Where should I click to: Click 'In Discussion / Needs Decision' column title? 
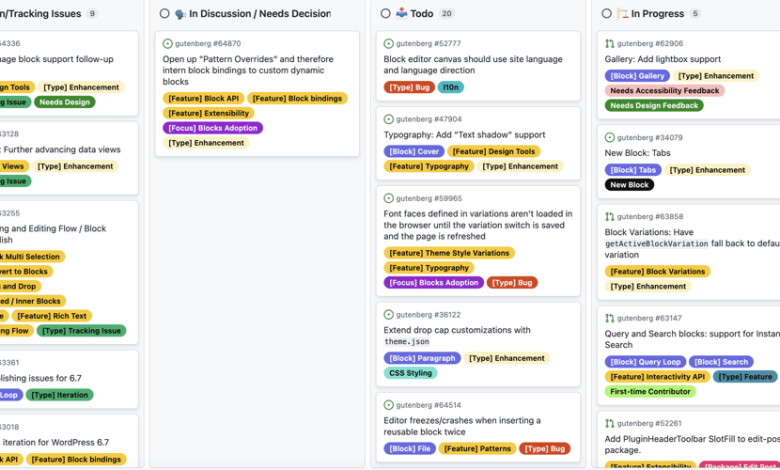point(260,14)
